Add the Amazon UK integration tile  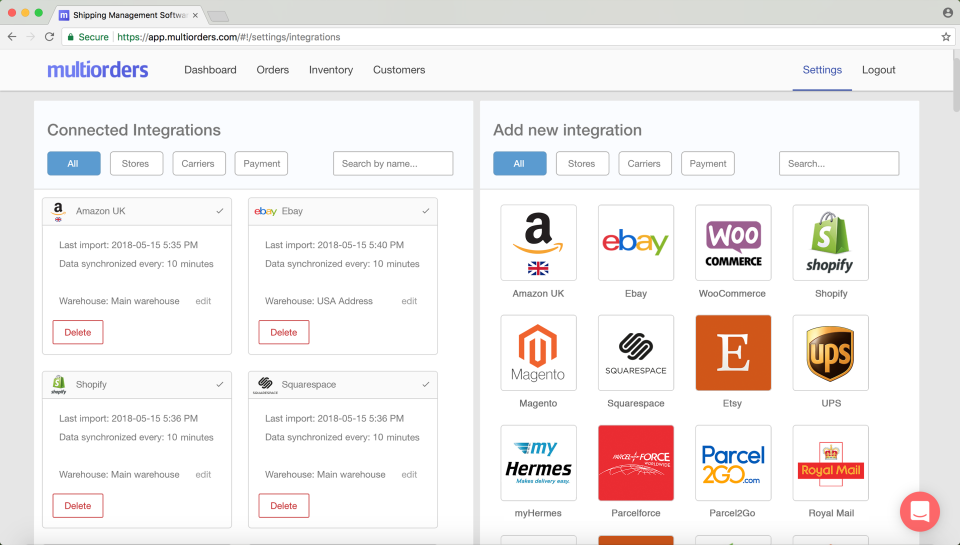[538, 242]
